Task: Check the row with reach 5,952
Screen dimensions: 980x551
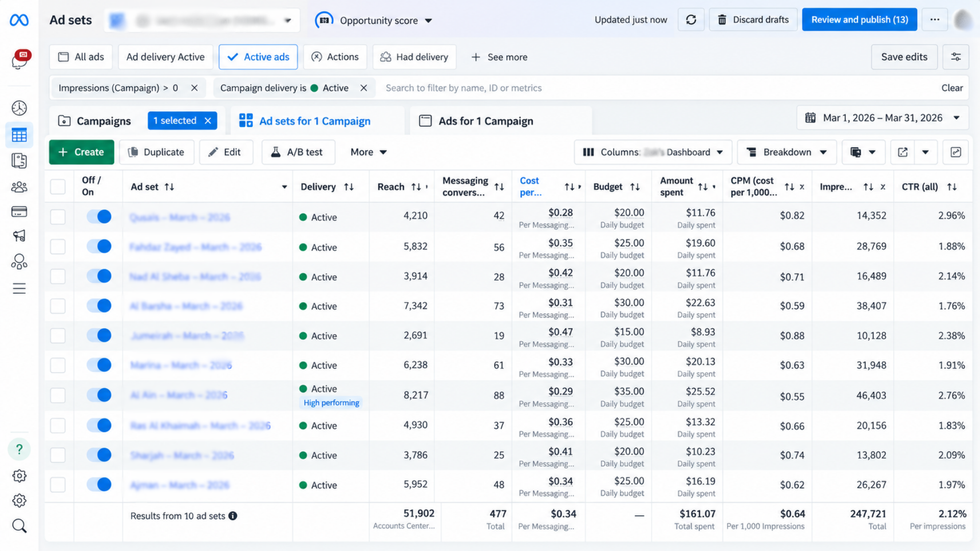Action: click(x=58, y=485)
